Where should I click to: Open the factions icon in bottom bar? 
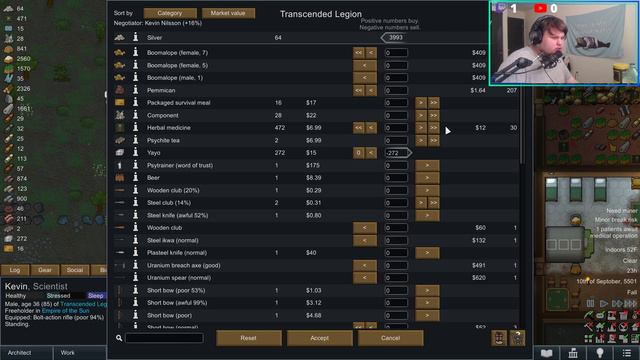click(x=573, y=353)
